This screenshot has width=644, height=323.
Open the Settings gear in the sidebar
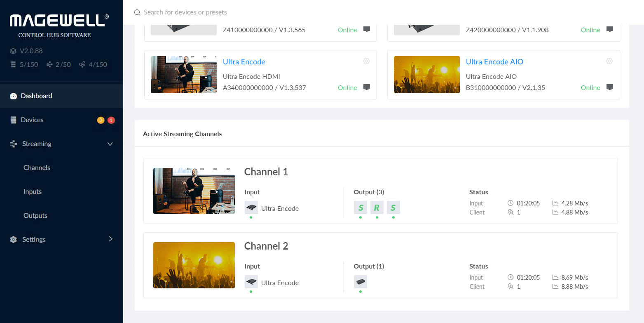(12, 239)
